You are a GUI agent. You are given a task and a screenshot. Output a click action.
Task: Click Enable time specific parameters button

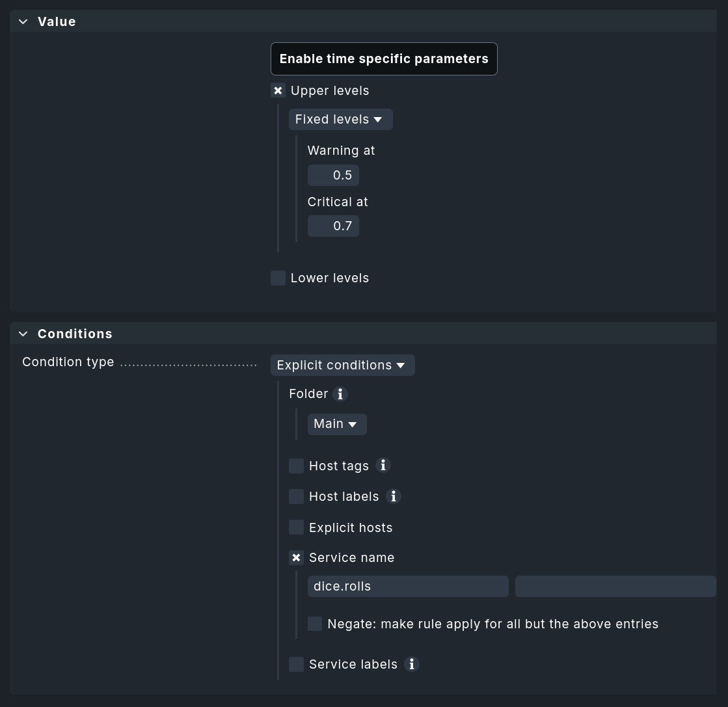384,59
